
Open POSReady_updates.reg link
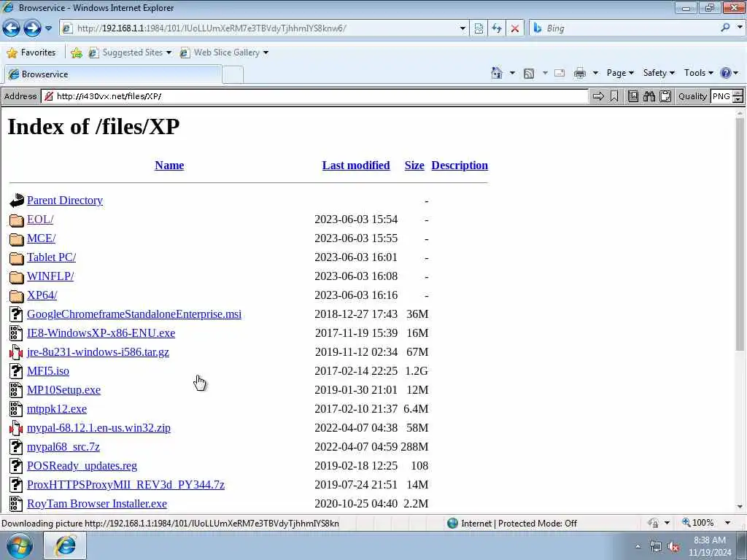pos(82,466)
